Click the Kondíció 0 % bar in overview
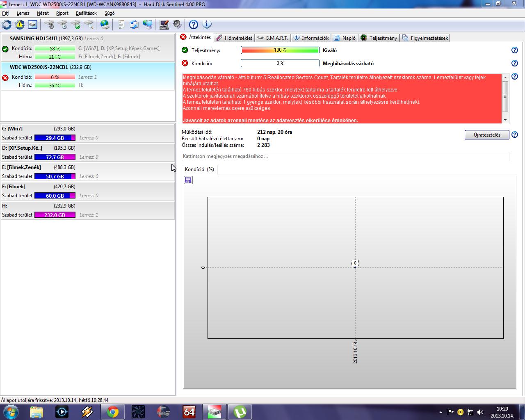 pos(280,63)
